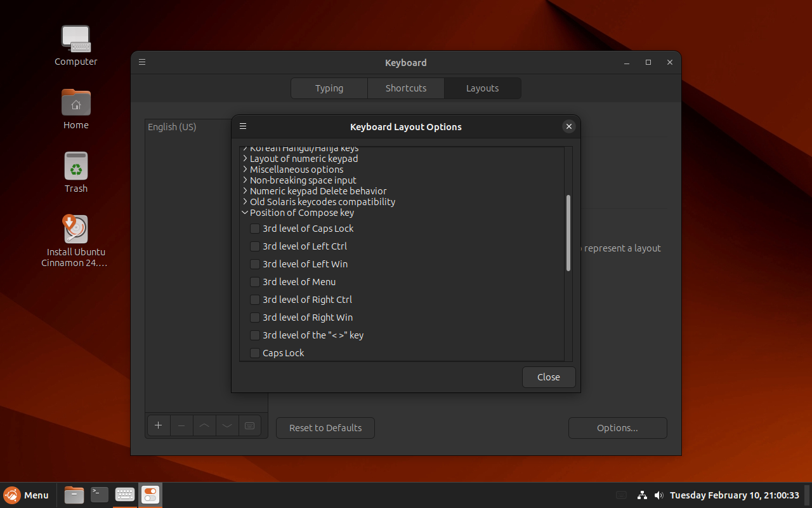Click the keyboard layout preview icon
This screenshot has height=508, width=812.
(x=249, y=425)
